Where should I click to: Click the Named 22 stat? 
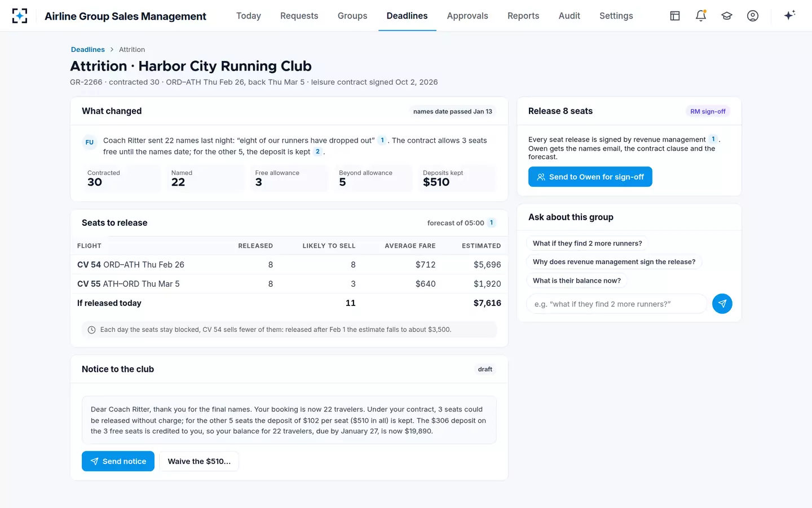pos(205,178)
